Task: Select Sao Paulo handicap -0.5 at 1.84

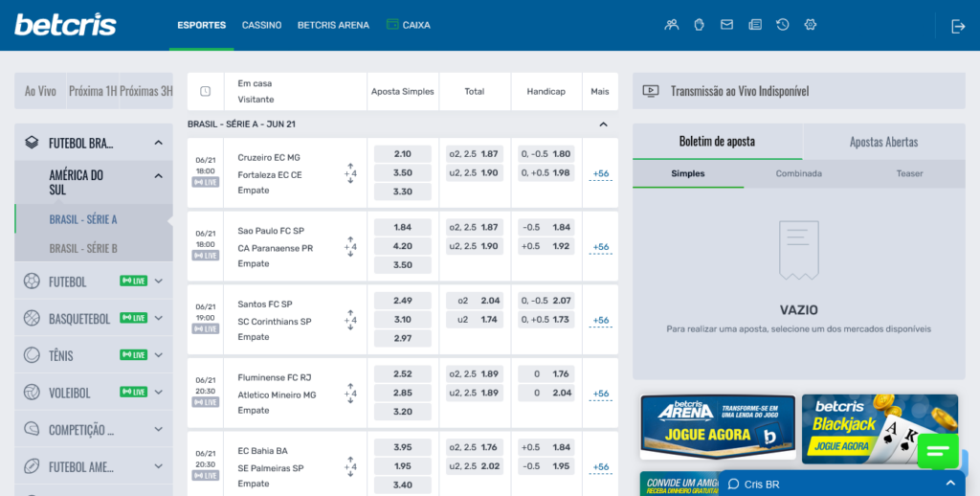Action: (x=546, y=227)
